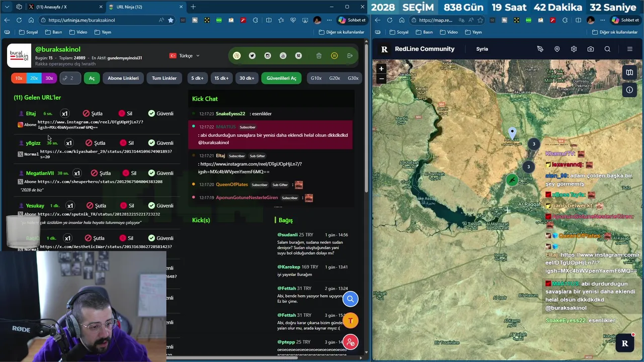Click the Twitter icon in URL Ninja toolbar
Image resolution: width=644 pixels, height=362 pixels.
tap(252, 56)
